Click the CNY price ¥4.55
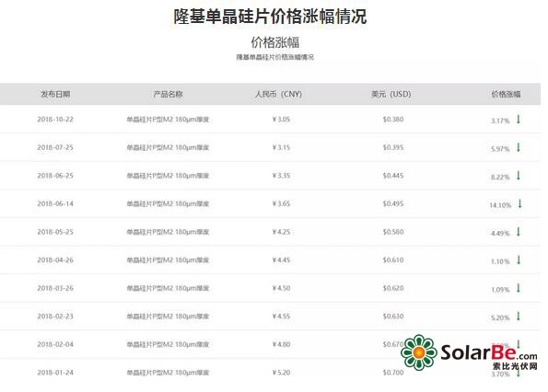 tap(281, 317)
